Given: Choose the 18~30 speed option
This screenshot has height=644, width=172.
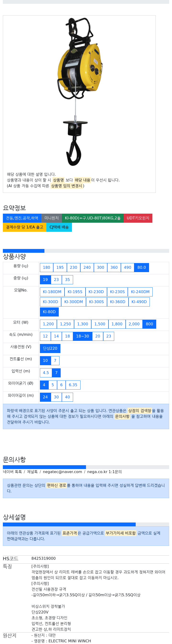Looking at the screenshot, I should click(x=83, y=336).
